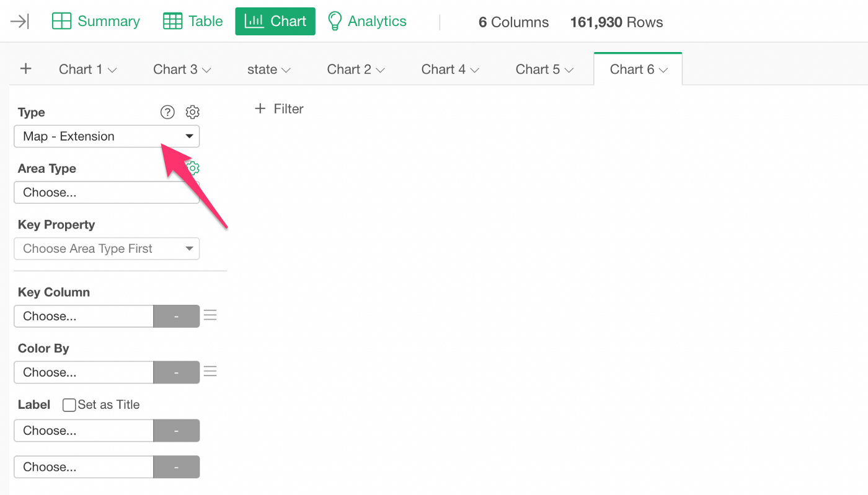Select a column in Color By field
This screenshot has width=868, height=495.
(x=84, y=372)
